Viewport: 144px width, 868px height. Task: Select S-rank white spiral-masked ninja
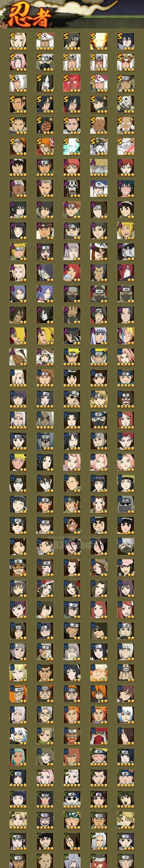[x=126, y=104]
